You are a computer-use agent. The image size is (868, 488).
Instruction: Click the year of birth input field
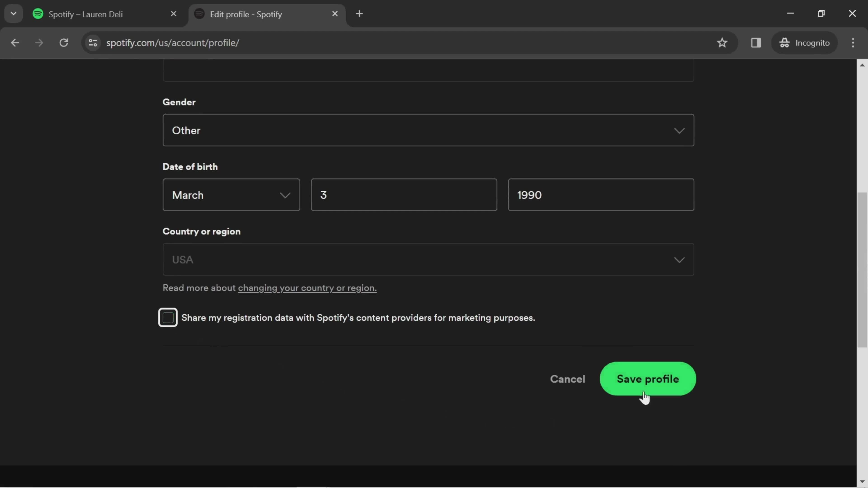coord(600,194)
